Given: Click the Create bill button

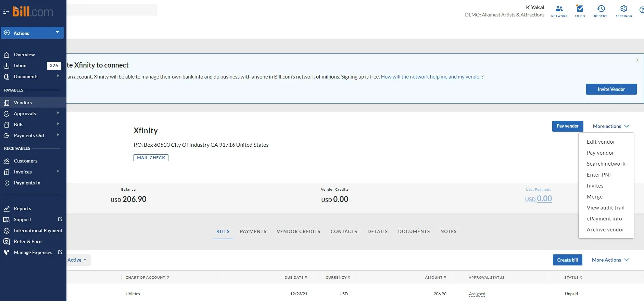Looking at the screenshot, I should [x=567, y=260].
